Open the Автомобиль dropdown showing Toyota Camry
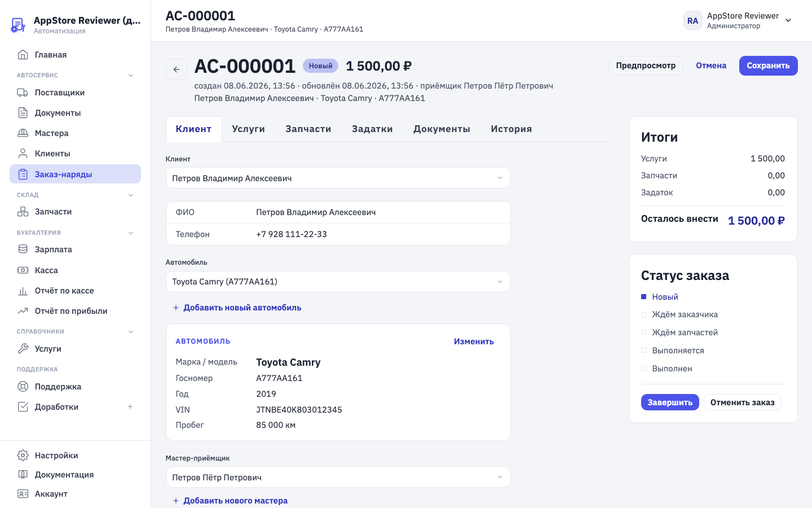812x508 pixels. point(338,282)
